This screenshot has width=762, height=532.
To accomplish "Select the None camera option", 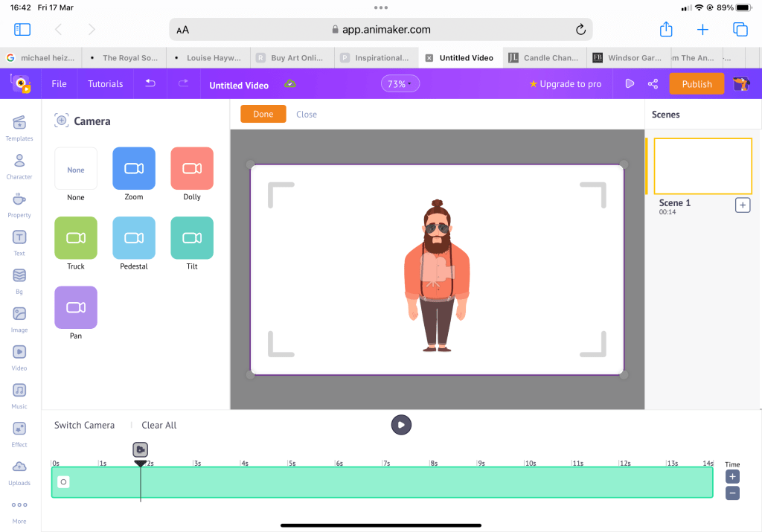I will (x=76, y=169).
